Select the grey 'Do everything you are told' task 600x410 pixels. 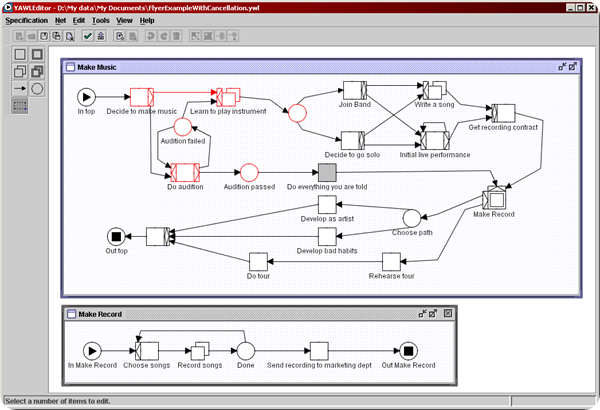tap(327, 173)
